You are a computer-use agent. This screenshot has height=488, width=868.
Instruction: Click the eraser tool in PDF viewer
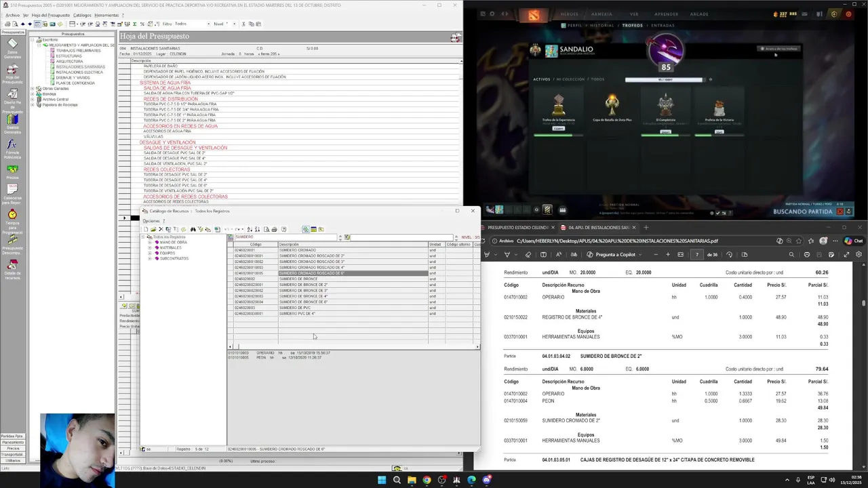[x=528, y=254]
